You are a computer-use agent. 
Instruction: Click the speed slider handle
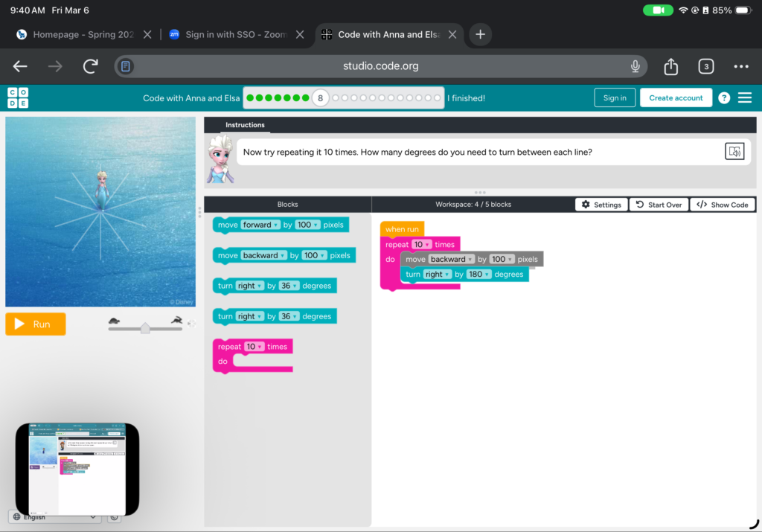coord(145,328)
